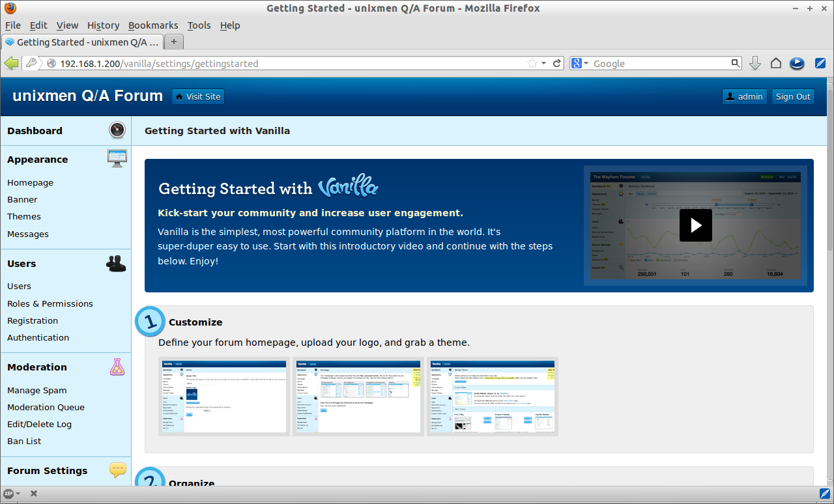
Task: Open a new tab with plus button
Action: pyautogui.click(x=173, y=42)
